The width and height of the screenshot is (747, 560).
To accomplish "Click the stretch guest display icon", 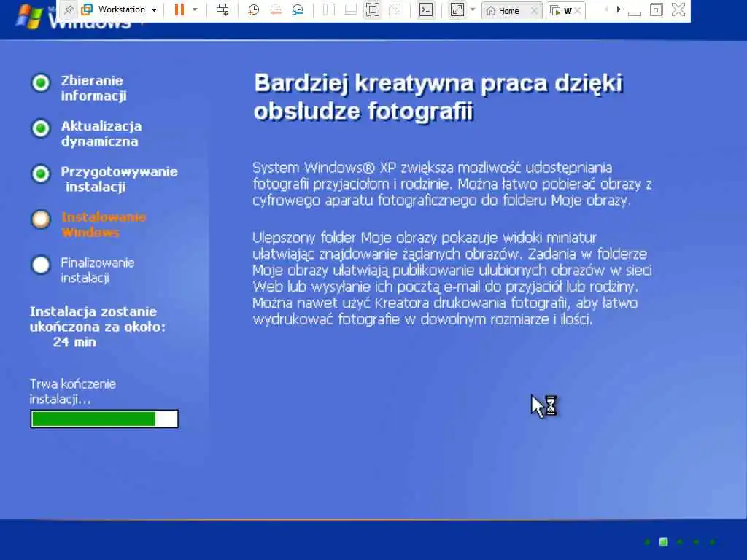I will click(457, 10).
